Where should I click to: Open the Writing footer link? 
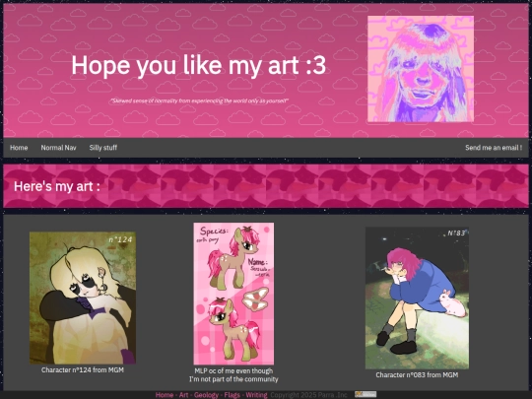pos(256,395)
